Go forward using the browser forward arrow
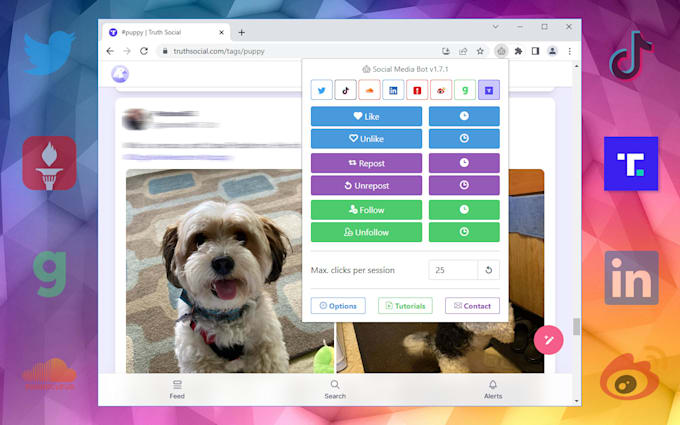This screenshot has width=680, height=425. (x=127, y=51)
